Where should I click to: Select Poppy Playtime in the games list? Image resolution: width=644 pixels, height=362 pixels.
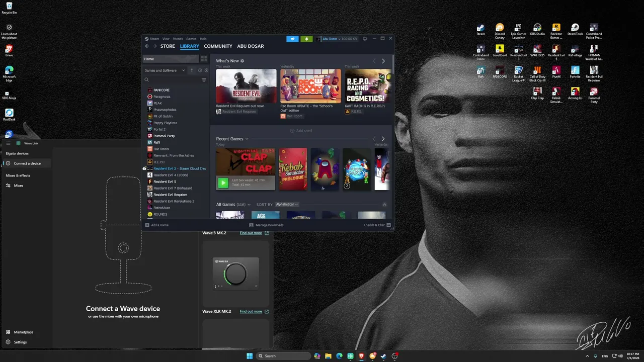(165, 123)
